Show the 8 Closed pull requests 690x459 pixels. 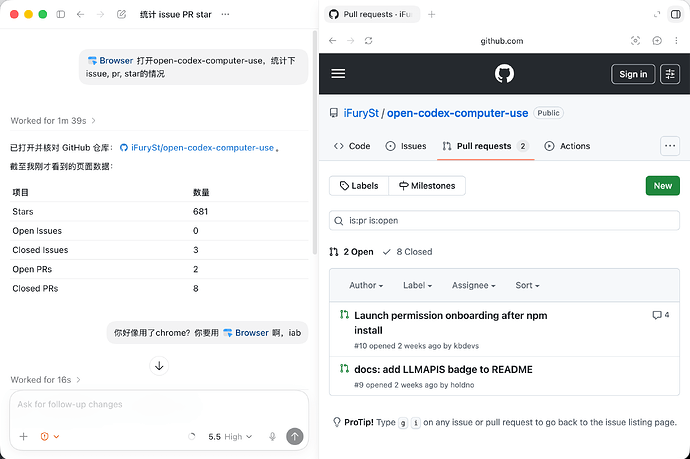coord(407,252)
